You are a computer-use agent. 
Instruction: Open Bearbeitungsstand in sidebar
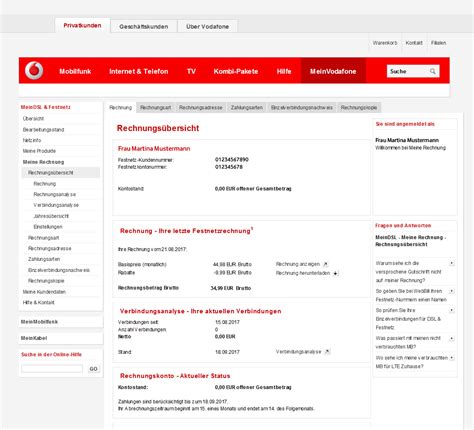pyautogui.click(x=43, y=130)
